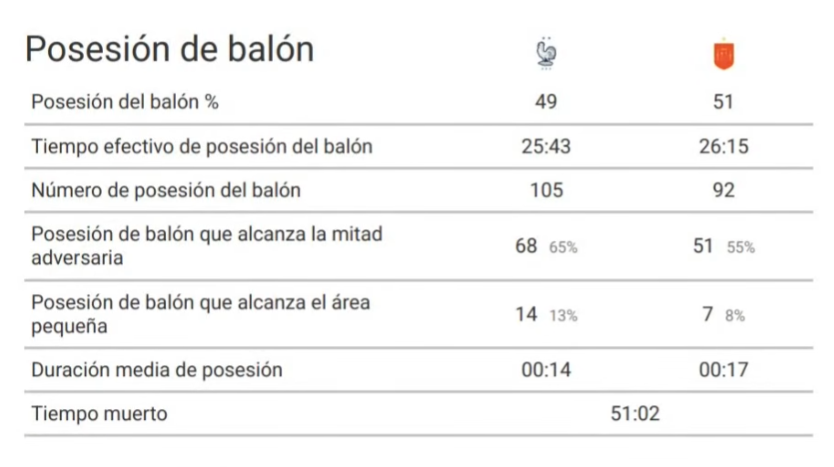Image resolution: width=834 pixels, height=467 pixels.
Task: Click Duración media de posesión label
Action: [157, 370]
